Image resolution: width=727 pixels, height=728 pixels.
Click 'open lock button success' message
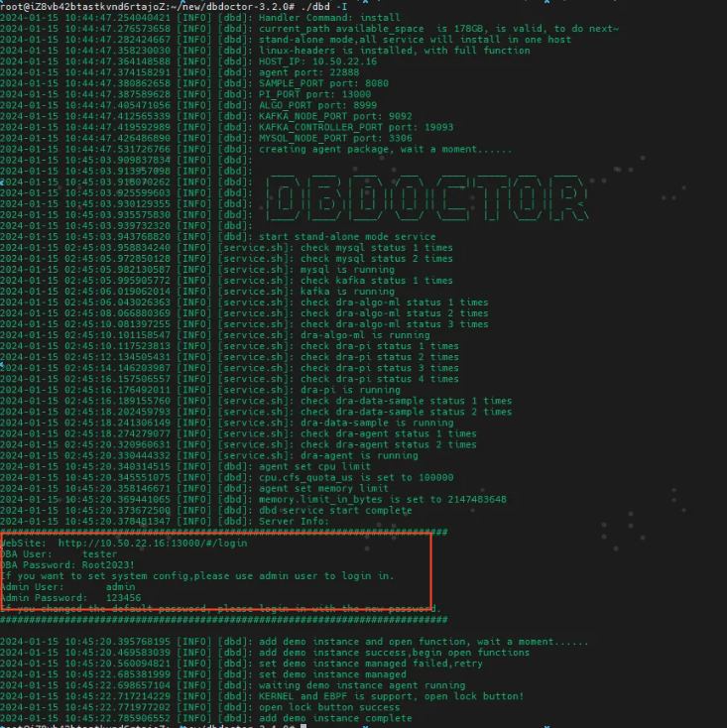tap(329, 707)
